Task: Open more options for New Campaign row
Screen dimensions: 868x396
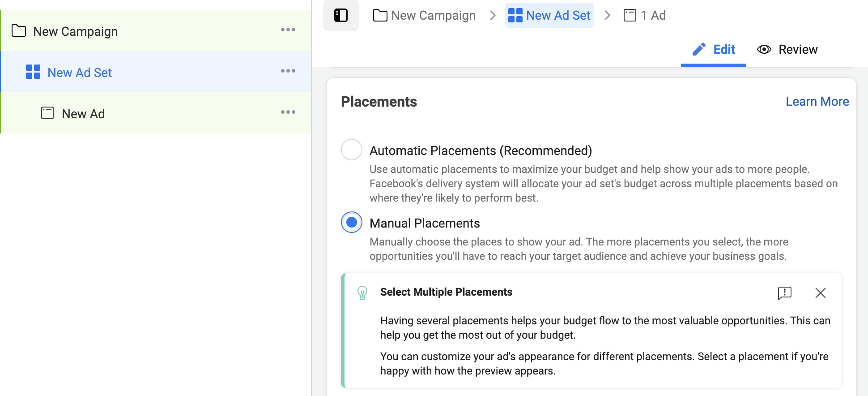Action: pyautogui.click(x=288, y=30)
